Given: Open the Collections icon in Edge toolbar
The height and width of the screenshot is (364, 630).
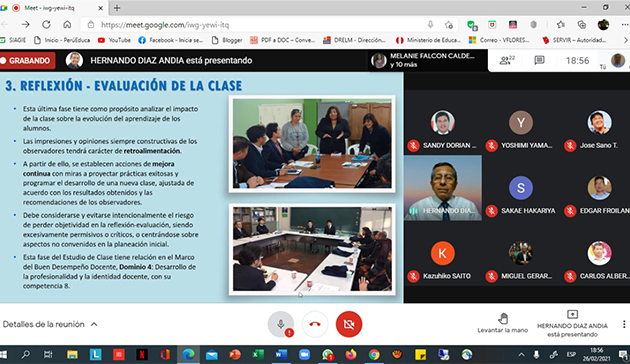Looking at the screenshot, I should tap(582, 25).
